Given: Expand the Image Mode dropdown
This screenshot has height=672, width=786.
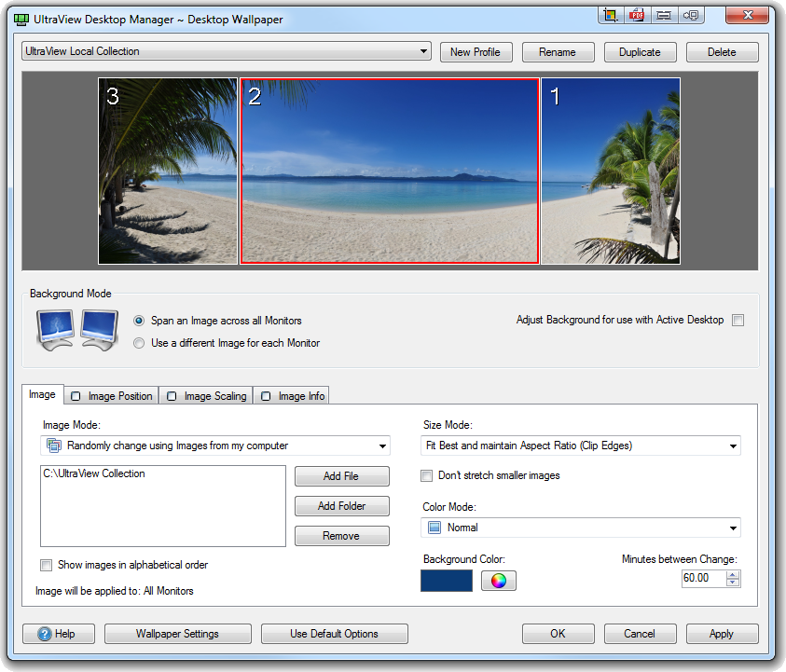Looking at the screenshot, I should coord(215,446).
